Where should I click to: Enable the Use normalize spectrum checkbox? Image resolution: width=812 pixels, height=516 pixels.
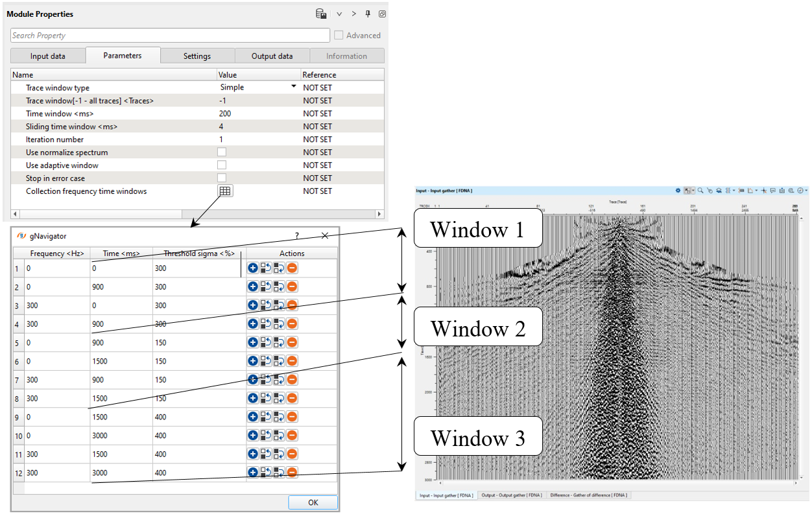(222, 152)
